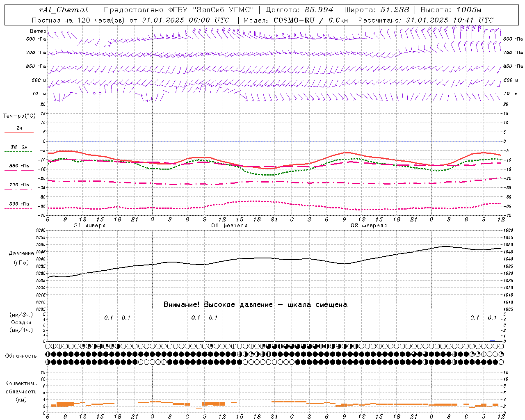The height and width of the screenshot is (420, 525).
Task: Click the (мм/1ч.) precipitation unit label
Action: point(21,330)
